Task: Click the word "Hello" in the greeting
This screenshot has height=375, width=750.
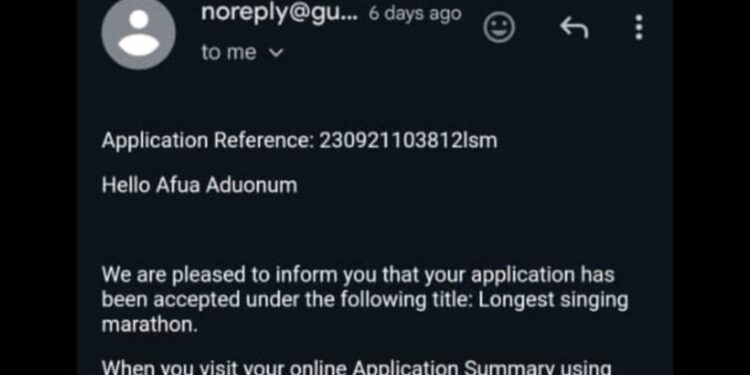Action: click(126, 185)
